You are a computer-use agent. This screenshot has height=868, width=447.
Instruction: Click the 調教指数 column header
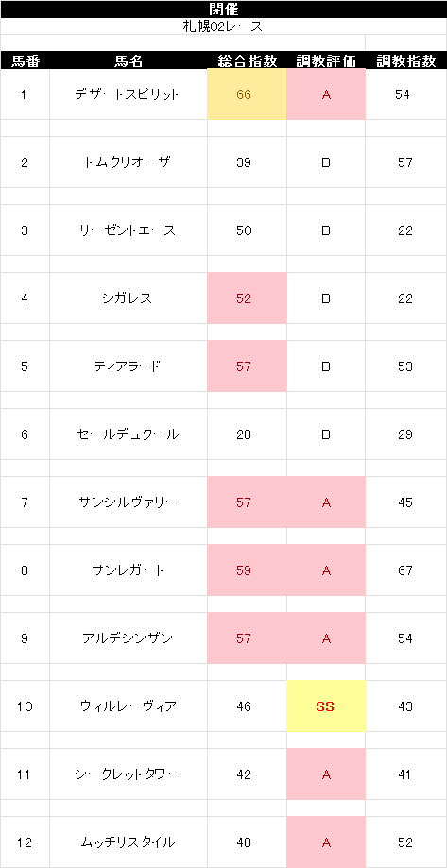(406, 60)
